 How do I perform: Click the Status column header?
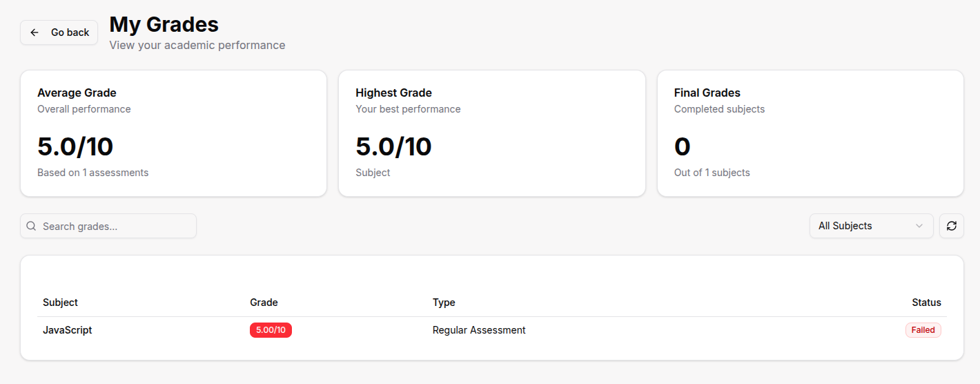[926, 303]
